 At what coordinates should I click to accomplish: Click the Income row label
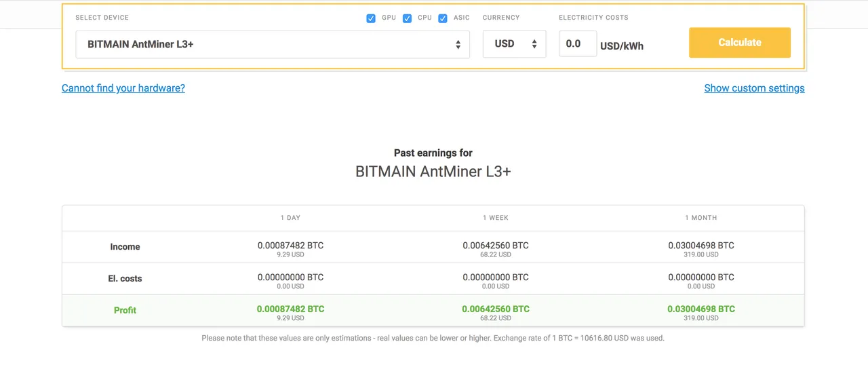point(125,247)
